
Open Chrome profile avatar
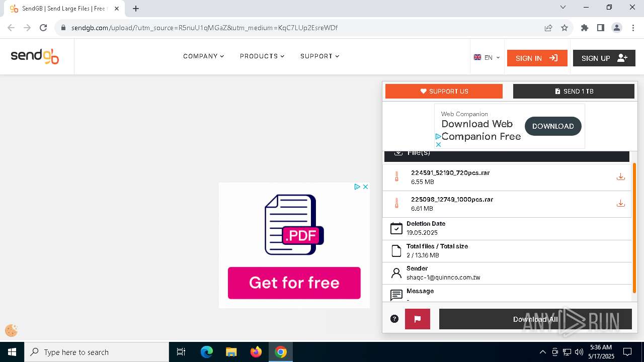point(616,28)
